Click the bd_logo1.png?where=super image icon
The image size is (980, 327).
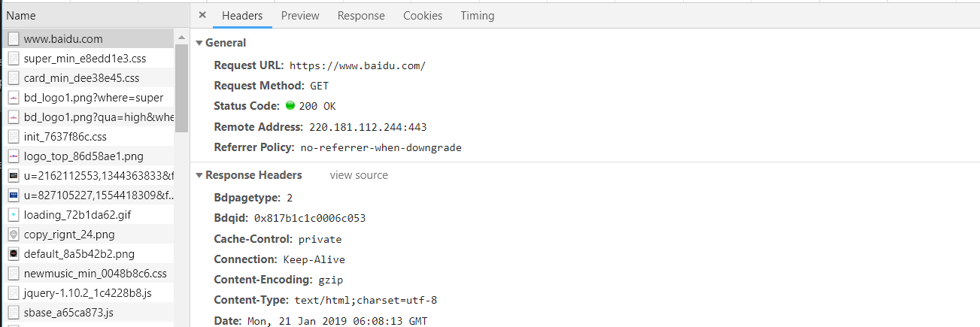coord(14,98)
